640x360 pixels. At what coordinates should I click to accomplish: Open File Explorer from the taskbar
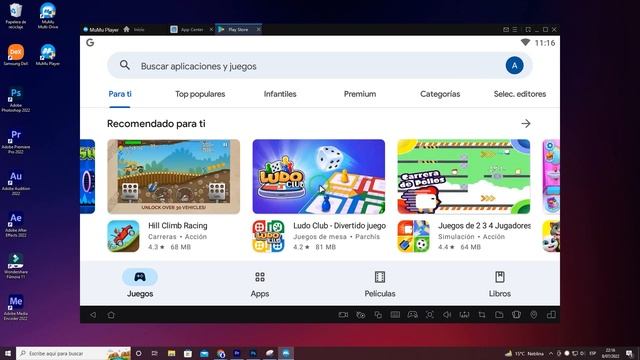(171, 353)
